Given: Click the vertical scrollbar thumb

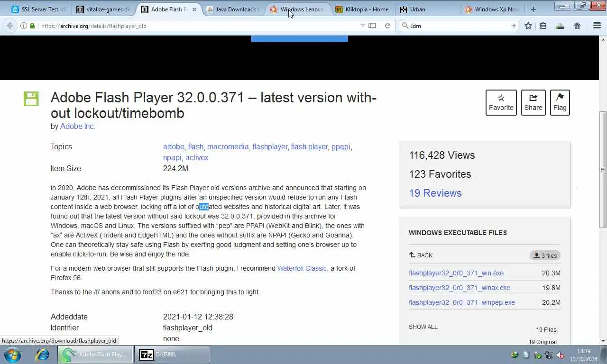Looking at the screenshot, I should coord(603,170).
